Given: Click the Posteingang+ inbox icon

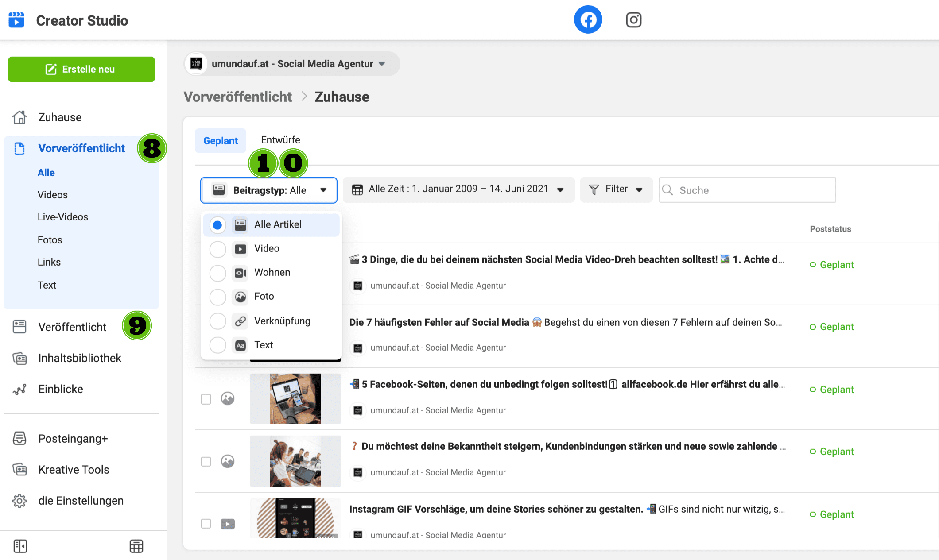Looking at the screenshot, I should [19, 439].
